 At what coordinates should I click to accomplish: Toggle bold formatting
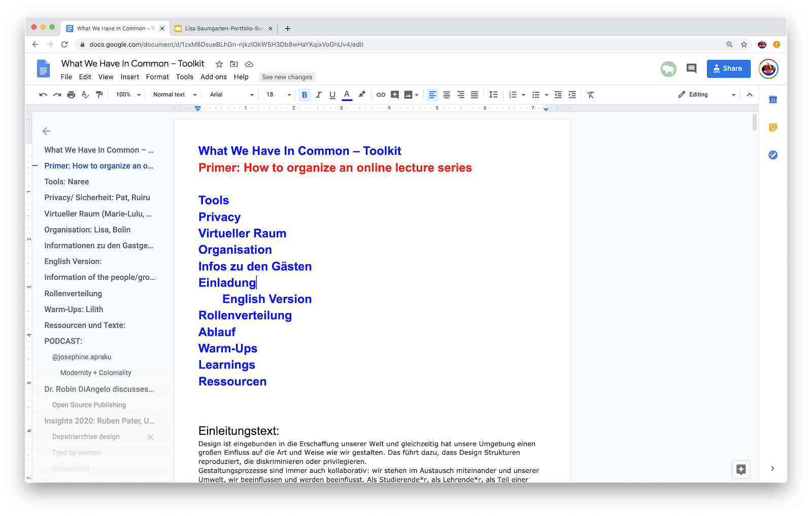click(304, 95)
